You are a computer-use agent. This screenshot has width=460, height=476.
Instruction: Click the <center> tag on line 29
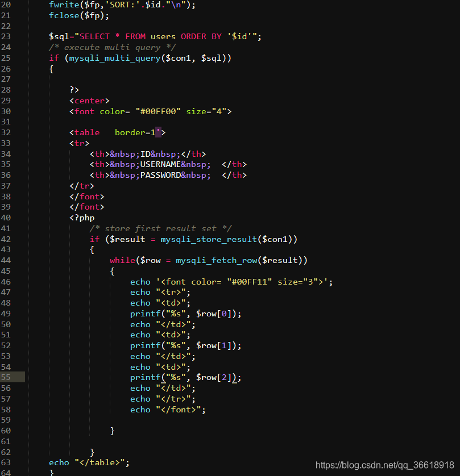[x=89, y=101]
